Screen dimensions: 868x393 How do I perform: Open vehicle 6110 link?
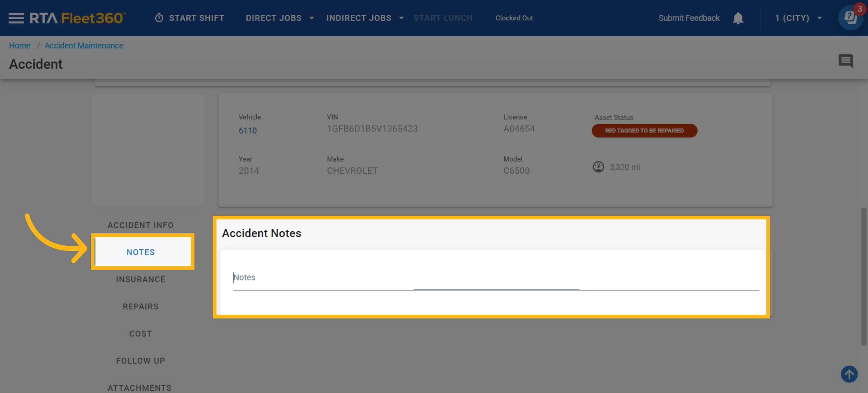tap(248, 131)
